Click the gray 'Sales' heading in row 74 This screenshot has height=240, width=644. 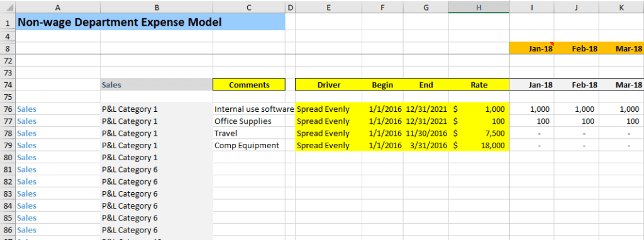tap(157, 85)
